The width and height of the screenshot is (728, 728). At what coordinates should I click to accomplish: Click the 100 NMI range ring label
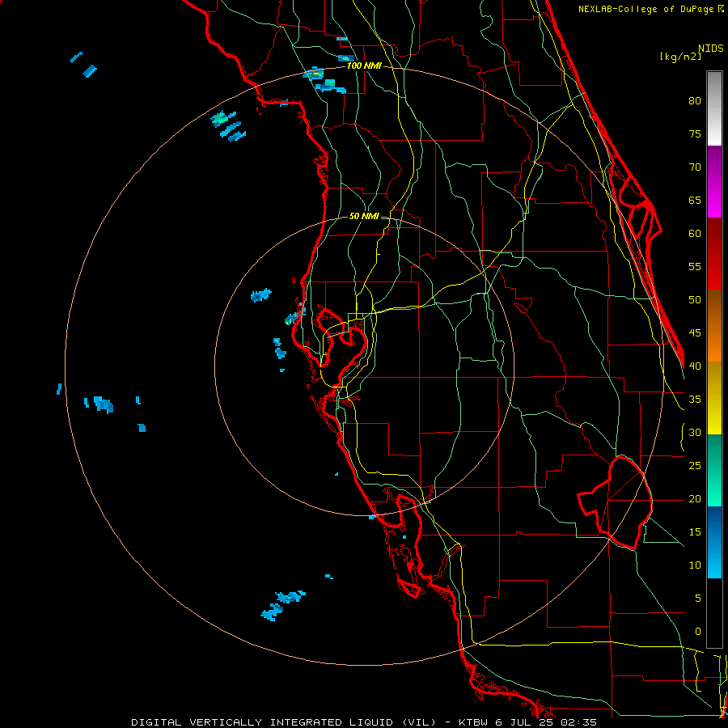click(x=364, y=66)
